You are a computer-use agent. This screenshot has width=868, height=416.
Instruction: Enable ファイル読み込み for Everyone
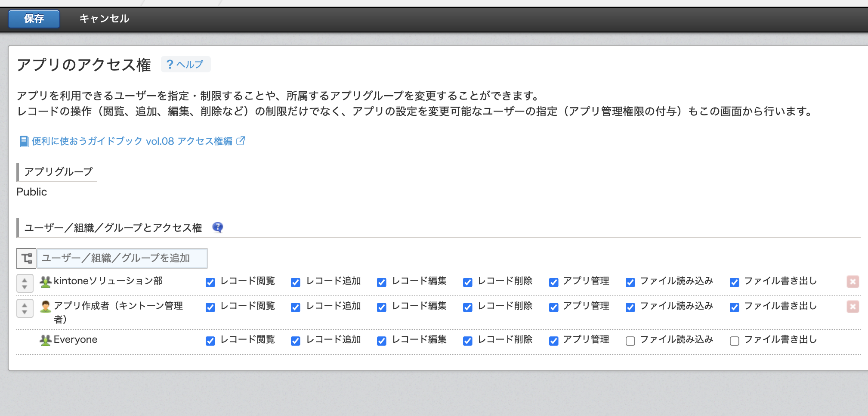pyautogui.click(x=630, y=341)
